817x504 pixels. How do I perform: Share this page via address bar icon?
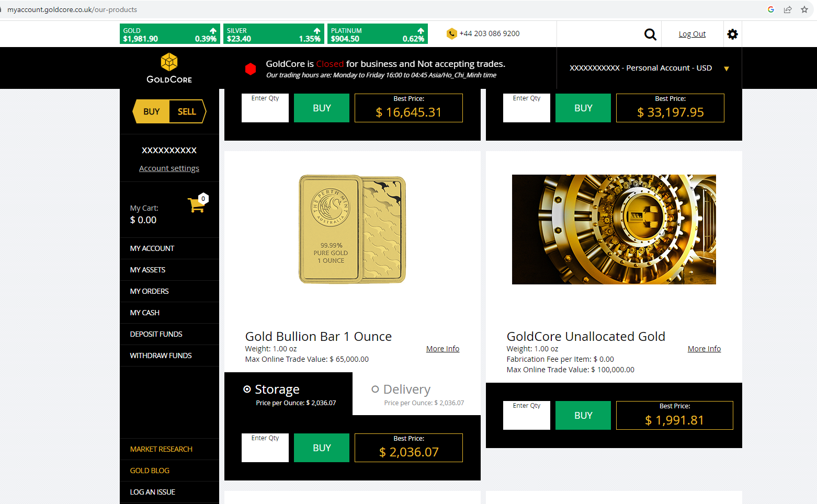787,9
